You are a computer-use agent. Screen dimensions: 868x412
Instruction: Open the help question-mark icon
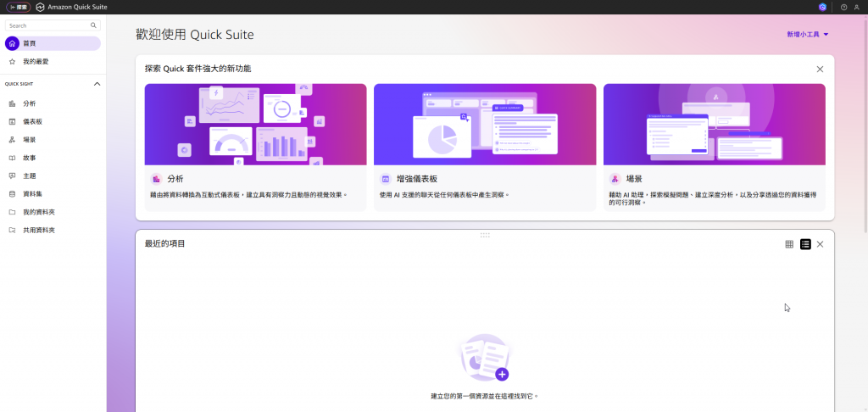point(843,7)
